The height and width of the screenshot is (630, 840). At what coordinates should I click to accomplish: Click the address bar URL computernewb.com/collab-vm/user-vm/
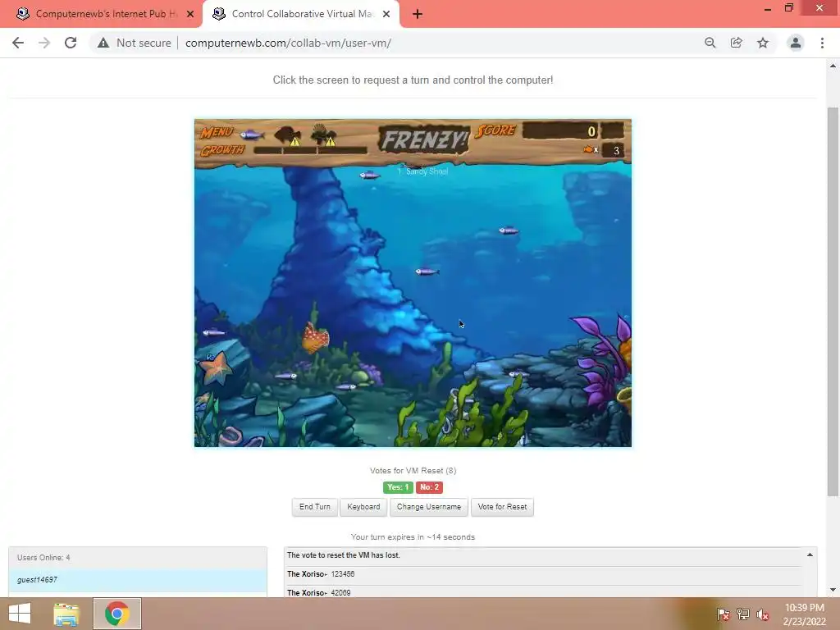pos(288,43)
